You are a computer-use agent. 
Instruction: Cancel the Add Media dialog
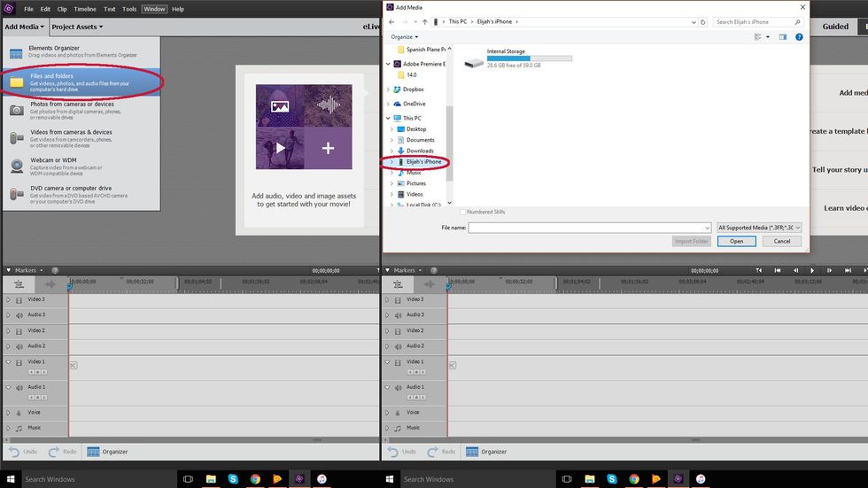tap(781, 241)
